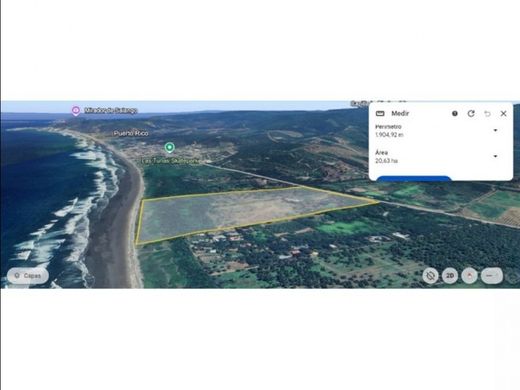Select the green Las Tunas Skatepark marker
Screen dimensions: 520x390
pos(170,147)
